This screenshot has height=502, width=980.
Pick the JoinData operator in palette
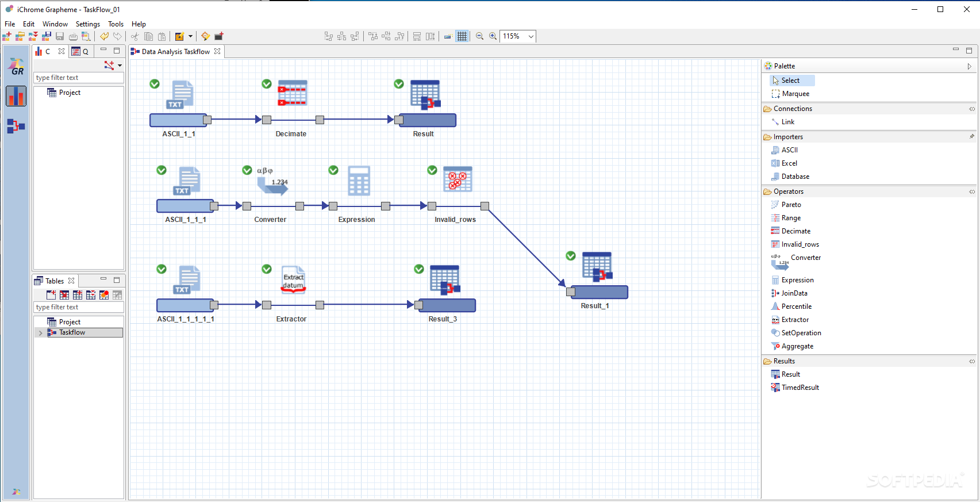click(x=789, y=293)
